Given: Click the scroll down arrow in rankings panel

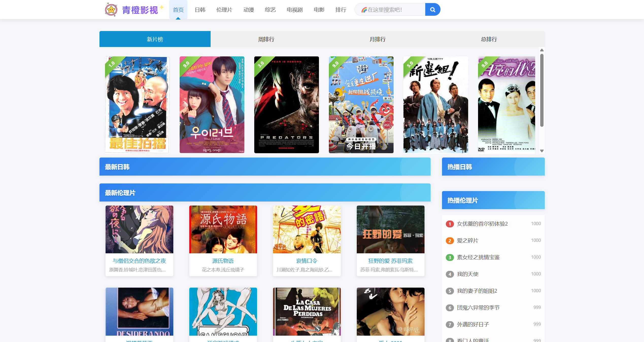Looking at the screenshot, I should click(x=541, y=151).
